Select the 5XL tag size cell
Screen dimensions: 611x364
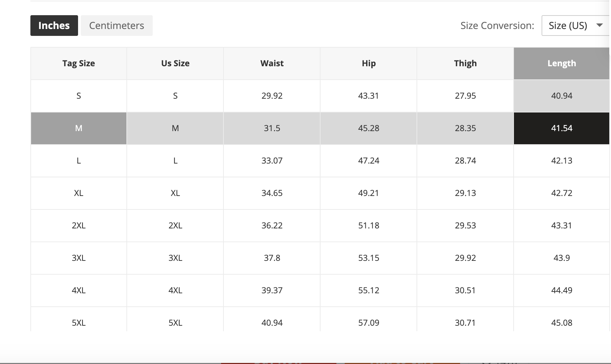[79, 319]
